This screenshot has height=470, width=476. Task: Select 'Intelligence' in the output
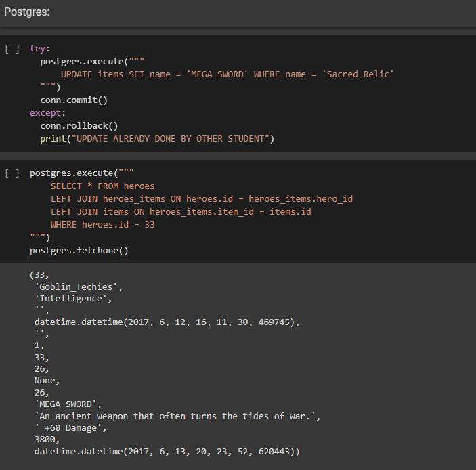73,299
